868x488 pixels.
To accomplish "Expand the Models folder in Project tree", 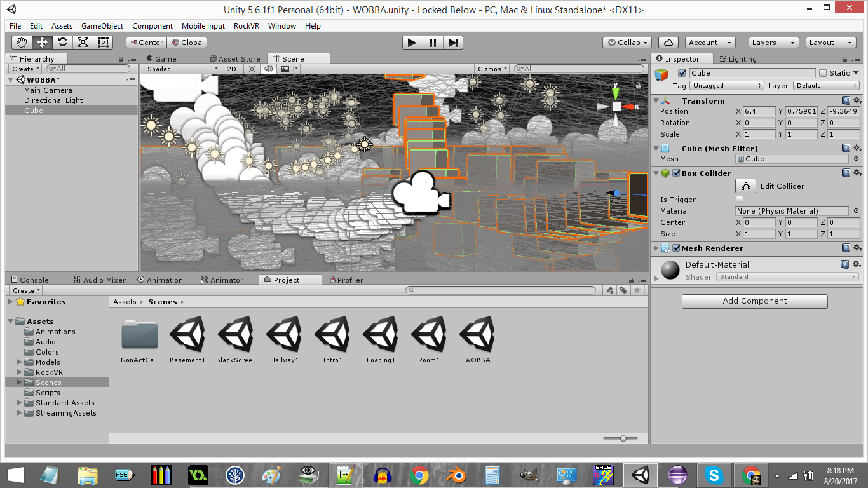I will 20,362.
